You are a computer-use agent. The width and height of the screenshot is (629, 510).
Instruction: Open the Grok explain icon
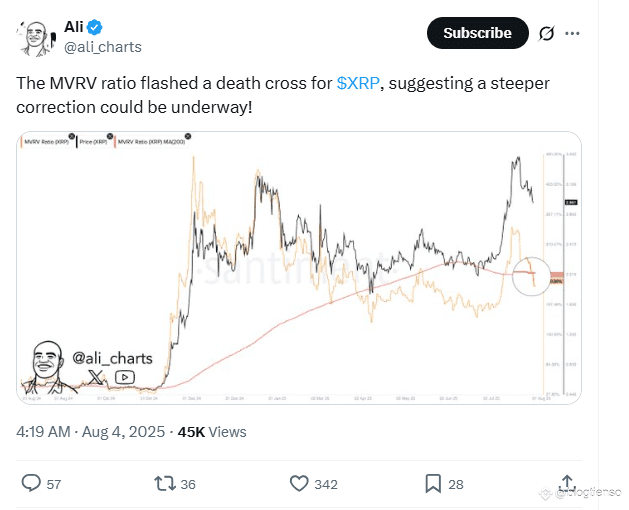tap(546, 33)
